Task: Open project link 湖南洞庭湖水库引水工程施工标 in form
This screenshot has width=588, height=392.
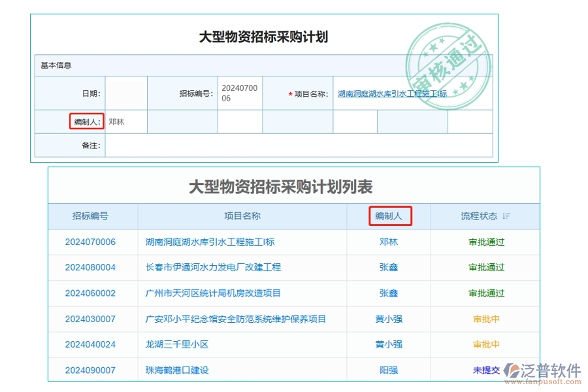Action: [x=391, y=93]
